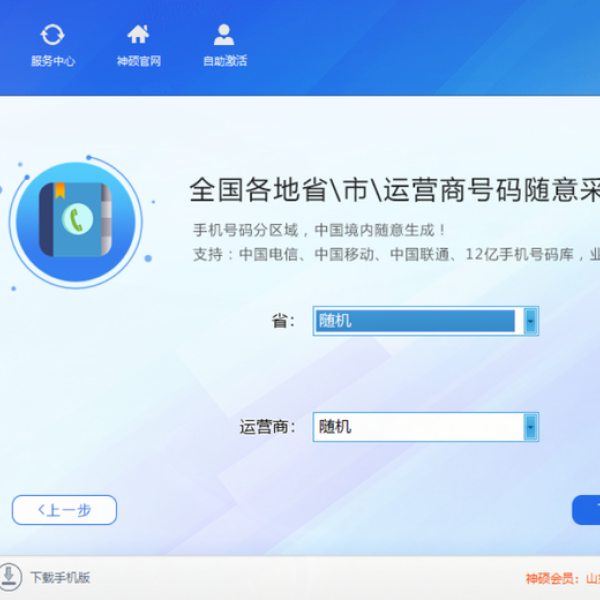Expand the 运营商 dropdown arrow
Screen dimensions: 600x600
[530, 427]
